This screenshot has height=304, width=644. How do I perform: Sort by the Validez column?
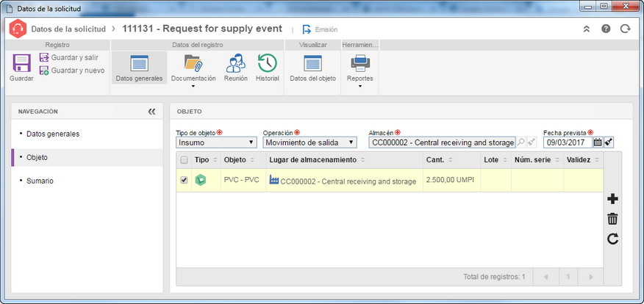pyautogui.click(x=583, y=160)
